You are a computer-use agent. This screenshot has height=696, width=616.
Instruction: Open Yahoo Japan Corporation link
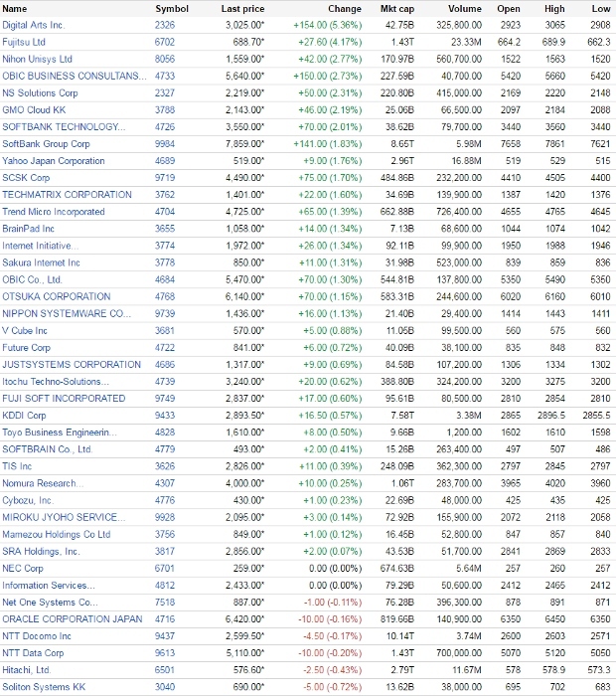[54, 161]
